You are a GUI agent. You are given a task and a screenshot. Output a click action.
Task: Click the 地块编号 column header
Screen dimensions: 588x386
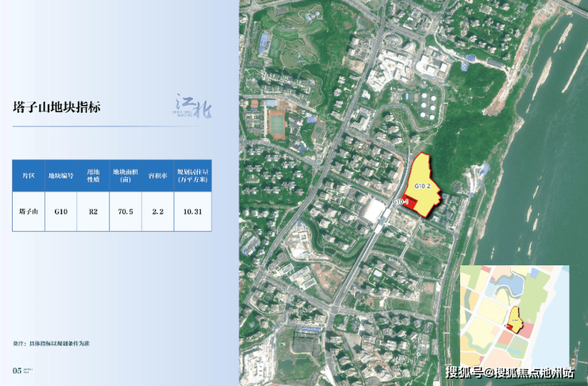coord(60,176)
